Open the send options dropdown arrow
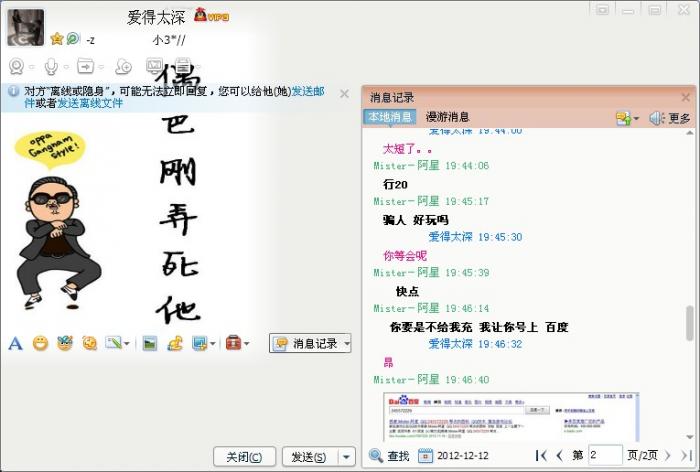 346,457
